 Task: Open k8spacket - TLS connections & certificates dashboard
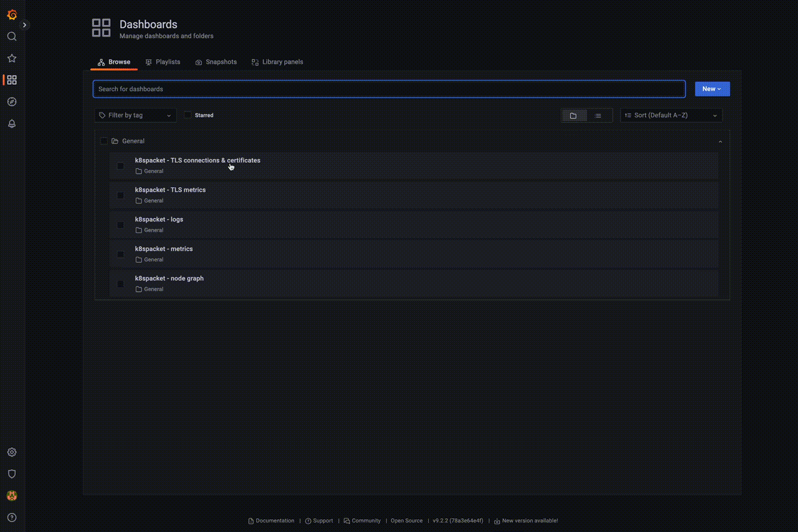click(198, 161)
